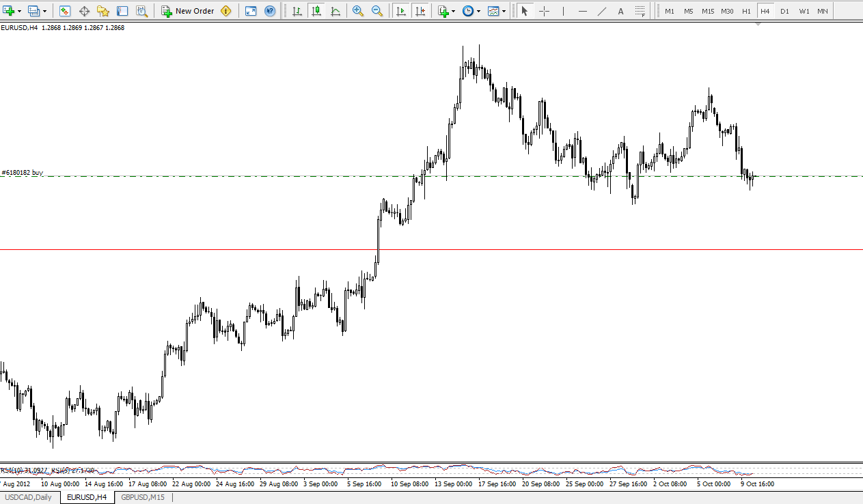This screenshot has width=863, height=504.
Task: Open the Profiles icon
Action: (33, 11)
